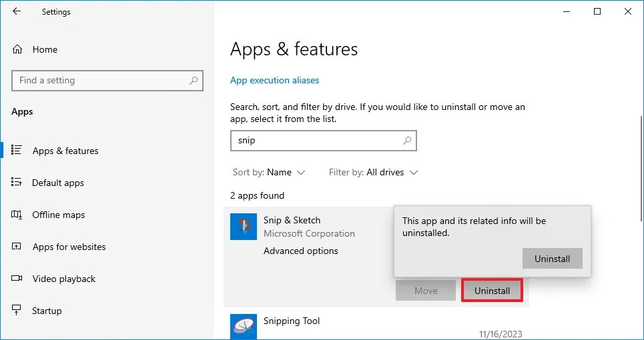Click the Home house icon
Screen dimensions: 644x340
[x=17, y=49]
